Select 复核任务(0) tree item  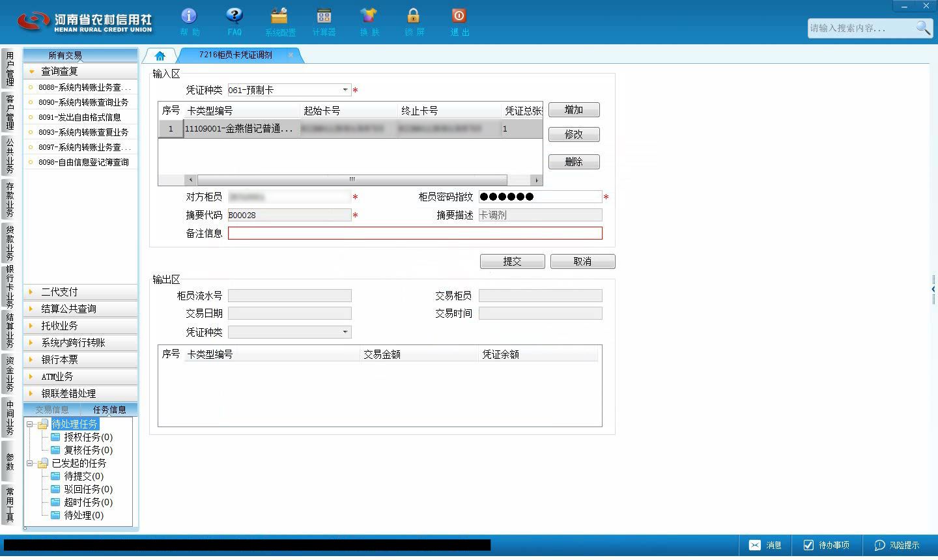tap(88, 450)
